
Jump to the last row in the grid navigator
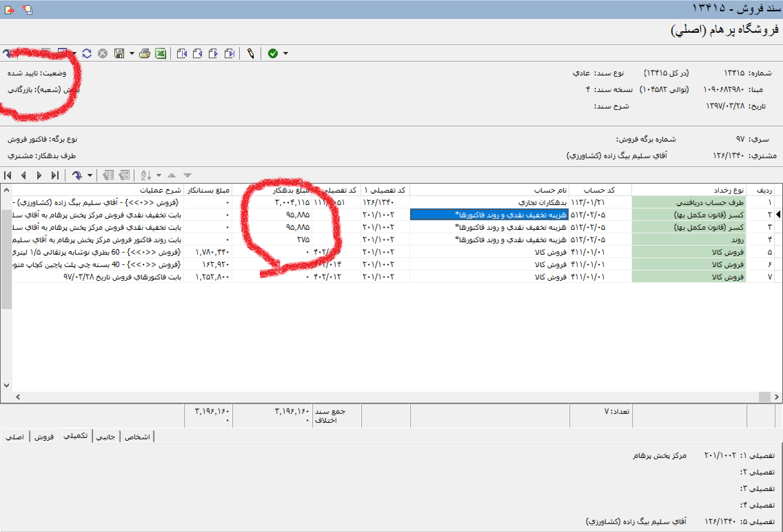pyautogui.click(x=55, y=175)
